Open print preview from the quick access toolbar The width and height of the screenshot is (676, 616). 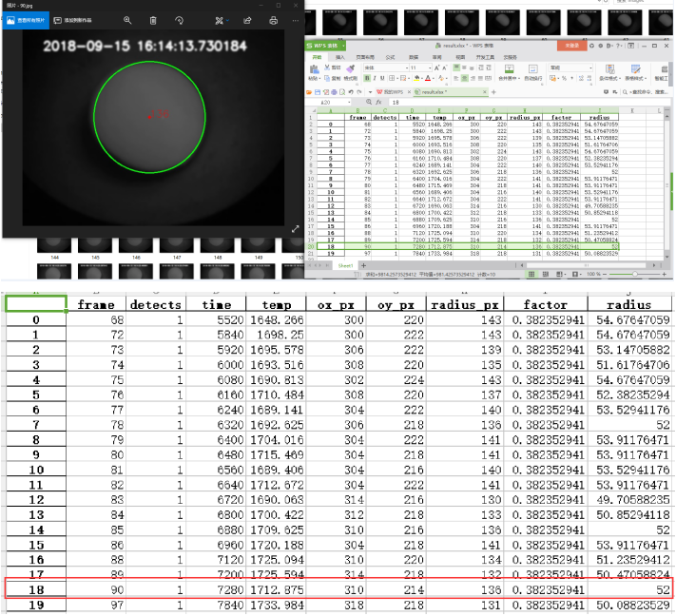coord(342,92)
